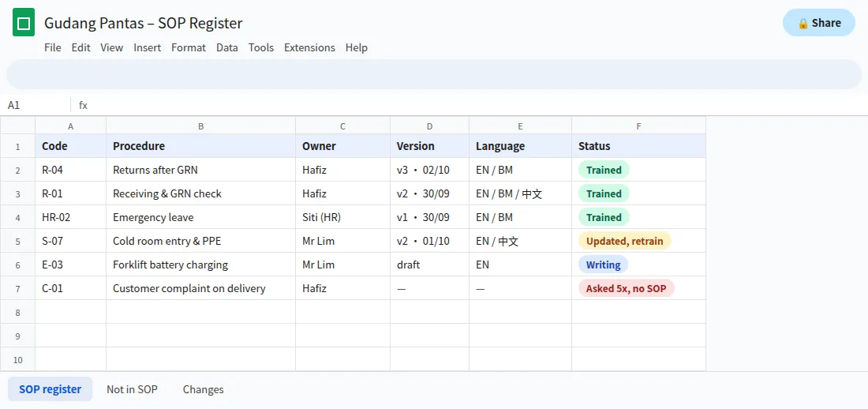The image size is (868, 409).
Task: Select column D header
Action: tap(429, 126)
